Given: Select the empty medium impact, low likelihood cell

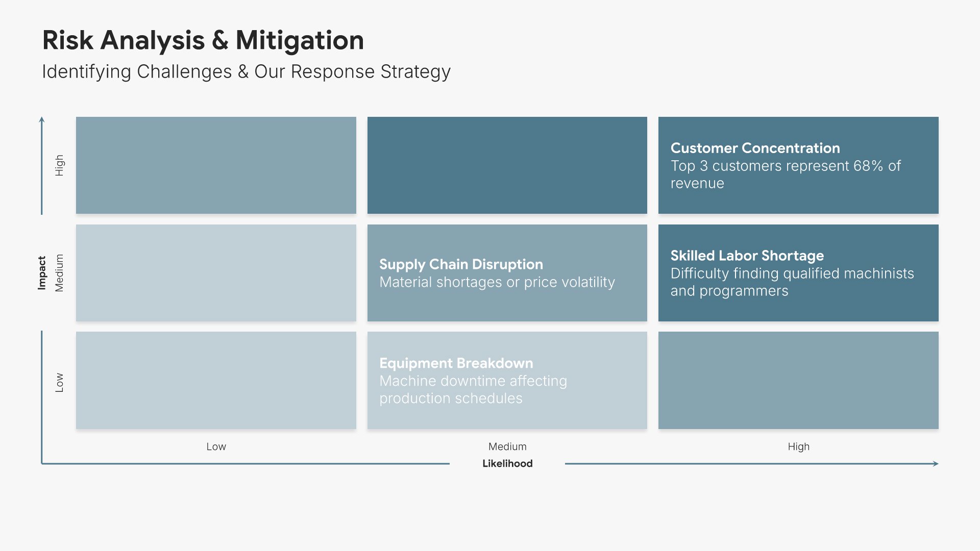Looking at the screenshot, I should tap(216, 273).
